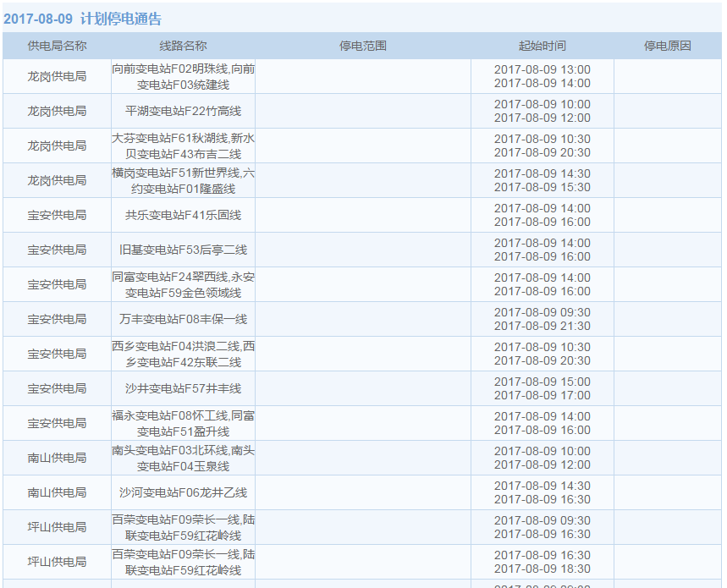727x588 pixels.
Task: Click the 旧基变电站F53后亭二线 line cell
Action: [183, 250]
